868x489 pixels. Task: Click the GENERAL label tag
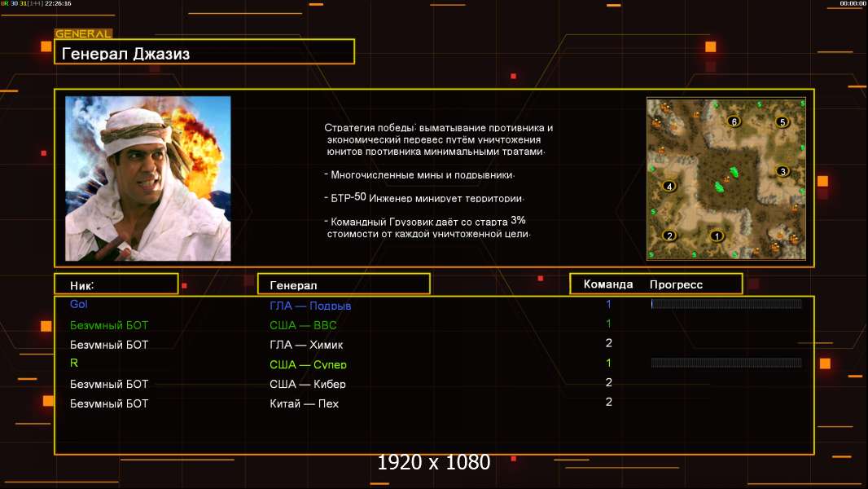(x=83, y=33)
